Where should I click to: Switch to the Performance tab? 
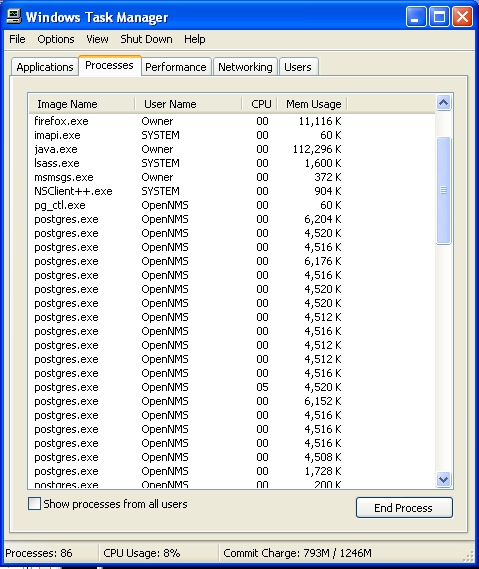click(x=176, y=67)
